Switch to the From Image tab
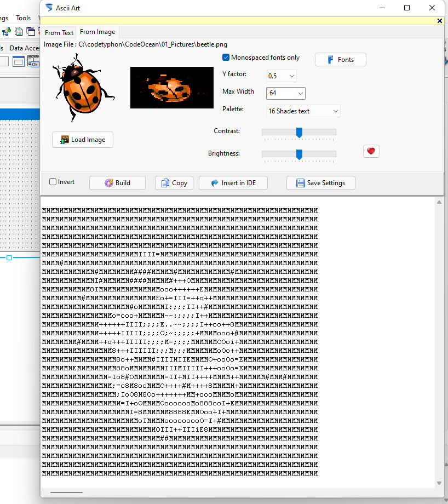Viewport: 448px width, 504px height. (x=97, y=32)
